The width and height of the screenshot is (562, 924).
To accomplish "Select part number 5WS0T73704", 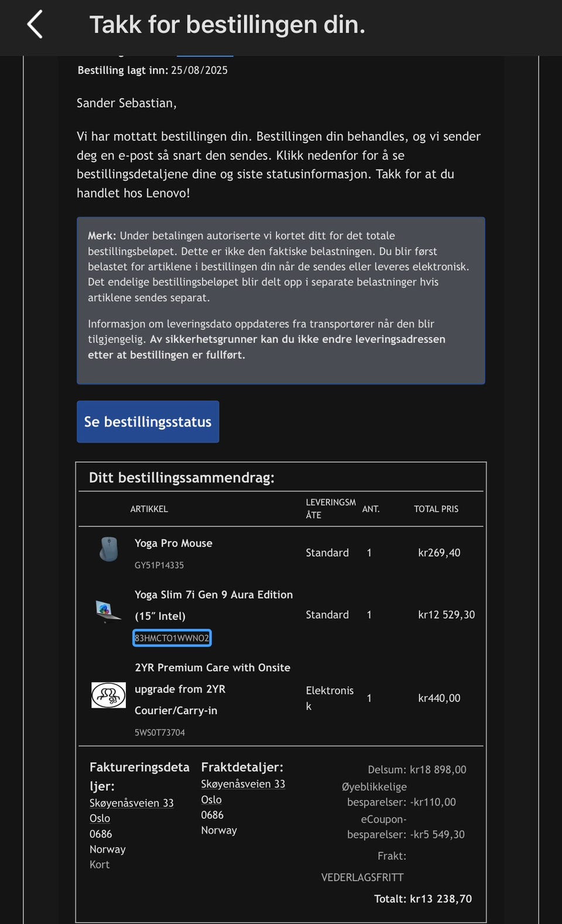I will 160,732.
